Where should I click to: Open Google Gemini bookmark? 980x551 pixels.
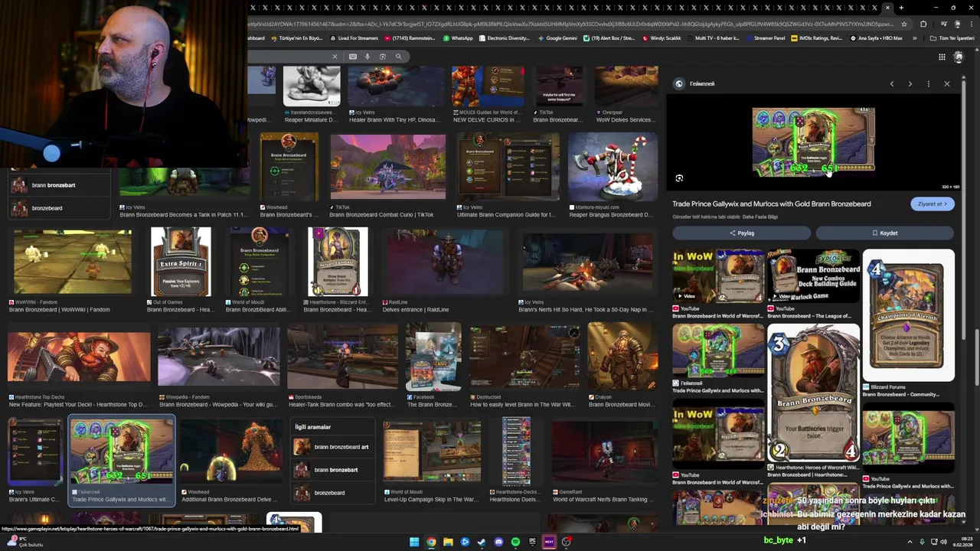[557, 38]
